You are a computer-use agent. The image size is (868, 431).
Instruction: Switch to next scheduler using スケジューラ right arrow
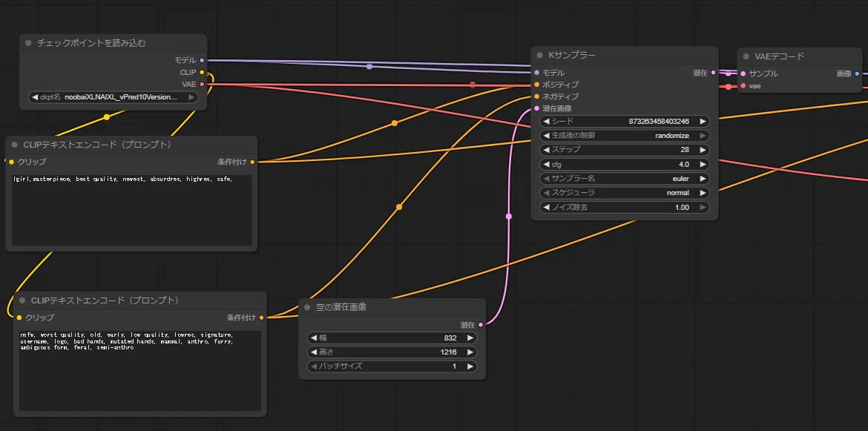[x=703, y=193]
